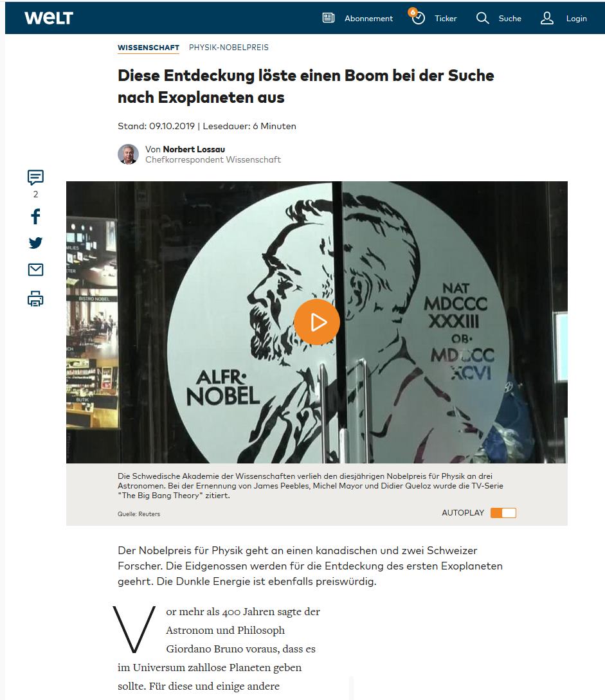
Task: Click the WELT logo in header
Action: pyautogui.click(x=49, y=18)
